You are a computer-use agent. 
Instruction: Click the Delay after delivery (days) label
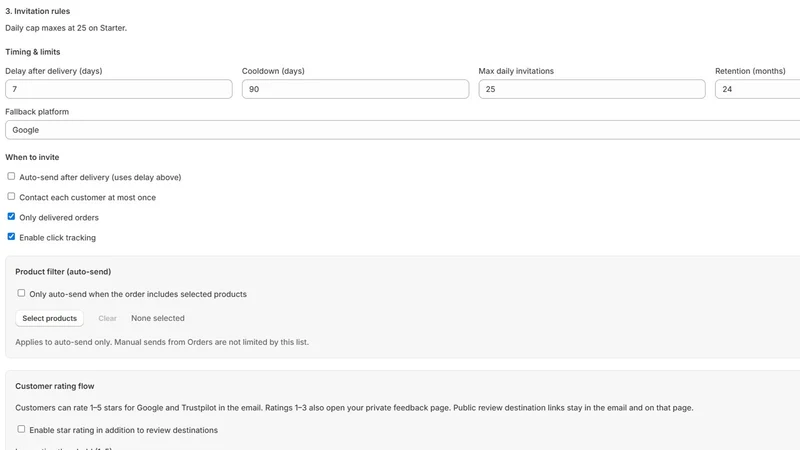[54, 71]
